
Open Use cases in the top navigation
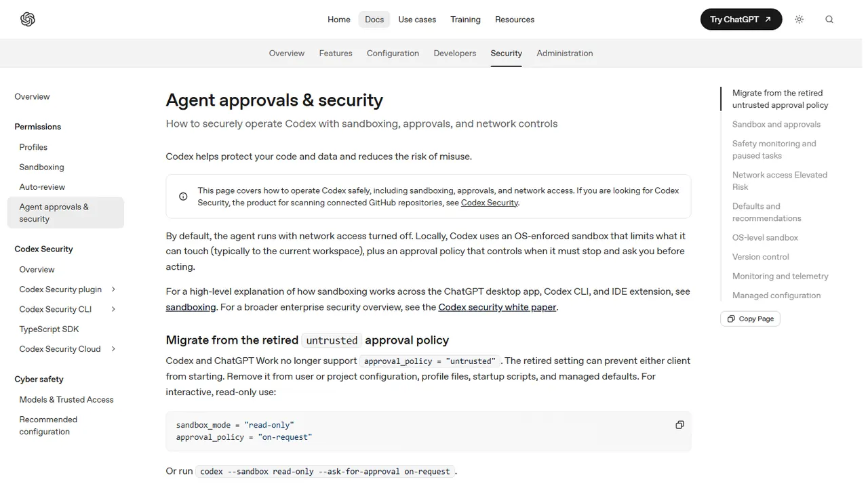(417, 20)
